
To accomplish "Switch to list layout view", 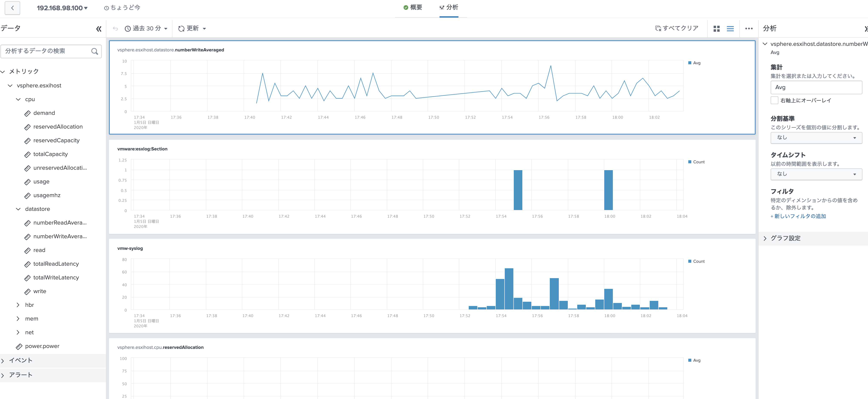I will click(x=730, y=29).
